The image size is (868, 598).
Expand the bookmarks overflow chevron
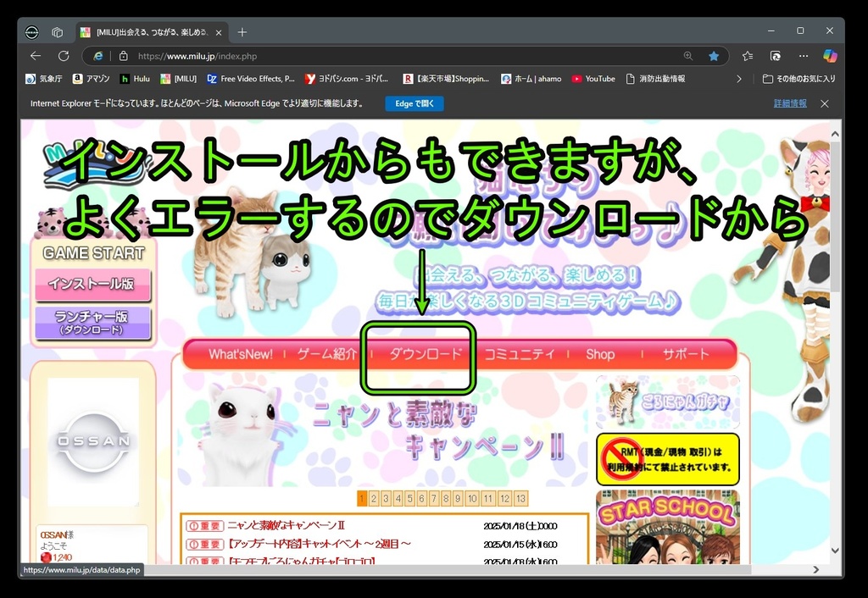[x=739, y=79]
